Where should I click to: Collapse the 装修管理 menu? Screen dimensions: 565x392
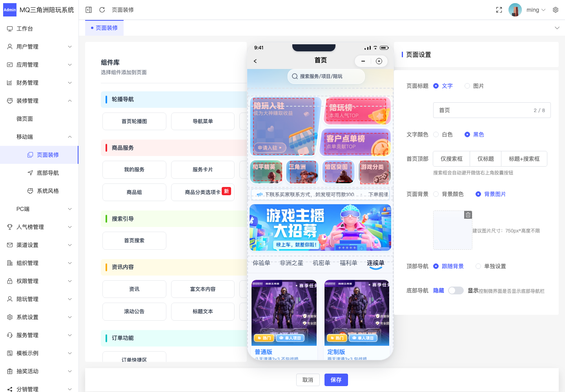pos(39,101)
